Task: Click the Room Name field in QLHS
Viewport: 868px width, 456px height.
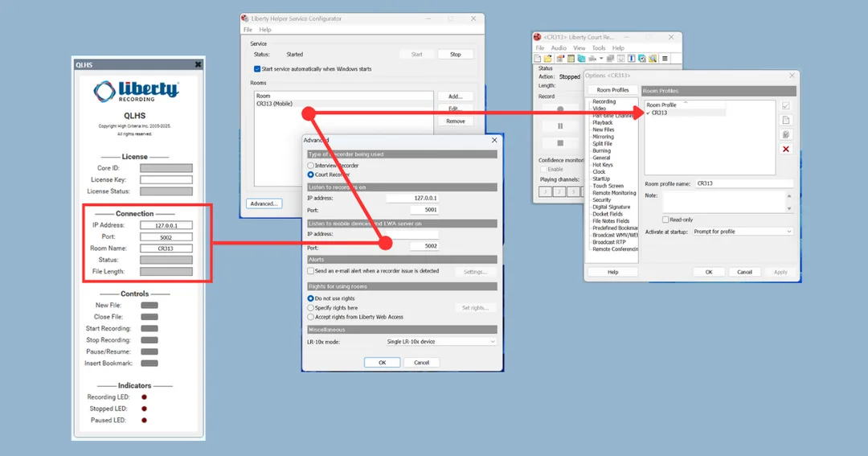Action: click(166, 249)
